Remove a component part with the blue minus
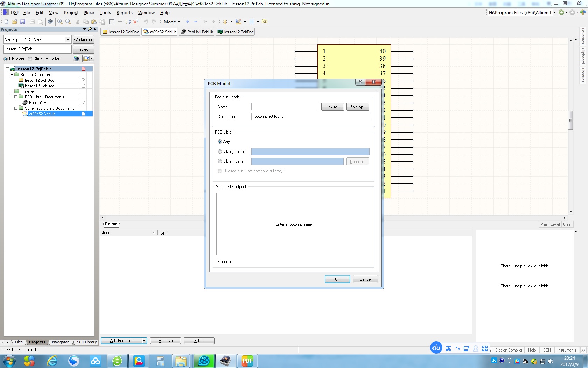Viewport: 588px width, 368px height. point(196,22)
